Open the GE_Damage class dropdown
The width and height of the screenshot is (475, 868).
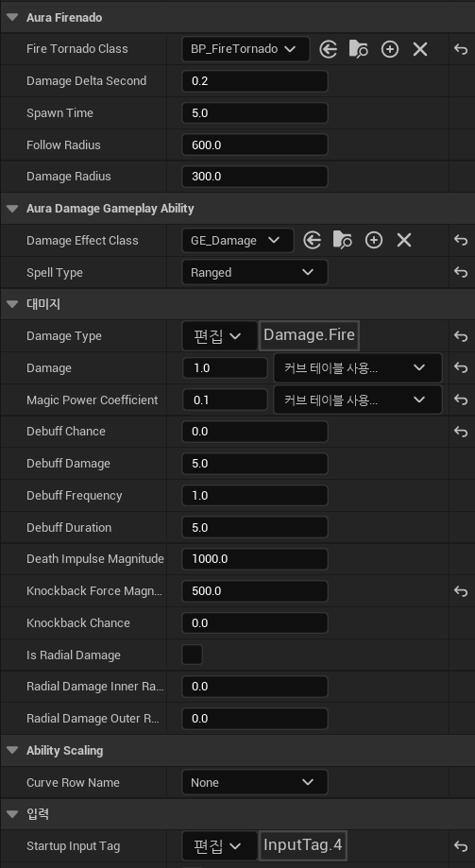click(x=238, y=240)
